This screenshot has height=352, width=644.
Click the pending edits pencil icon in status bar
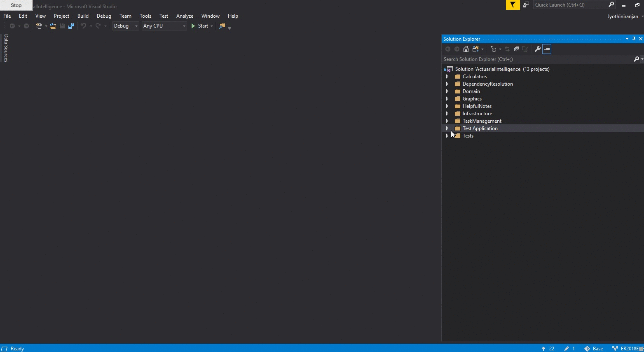pos(567,349)
